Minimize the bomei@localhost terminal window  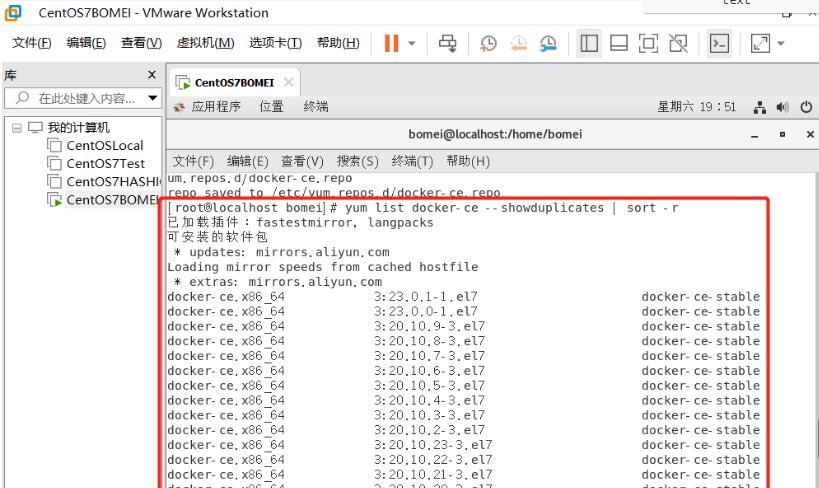point(754,135)
